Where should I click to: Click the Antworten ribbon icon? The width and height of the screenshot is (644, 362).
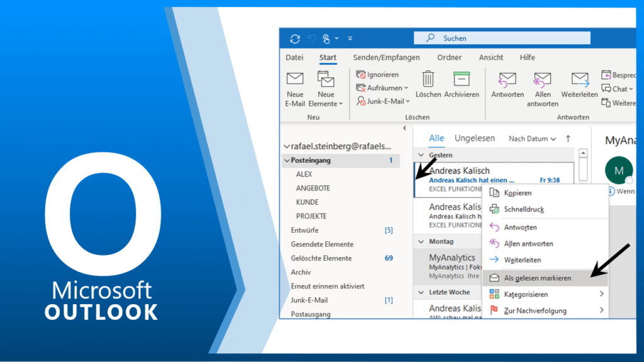pyautogui.click(x=508, y=80)
